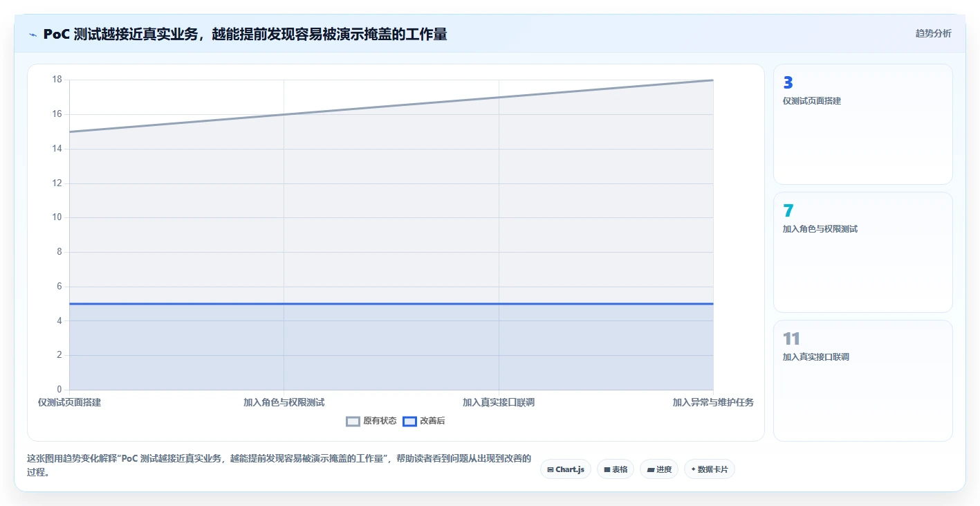The width and height of the screenshot is (980, 506).
Task: Open the card showing 3 仅测试页面搭建
Action: pyautogui.click(x=862, y=125)
